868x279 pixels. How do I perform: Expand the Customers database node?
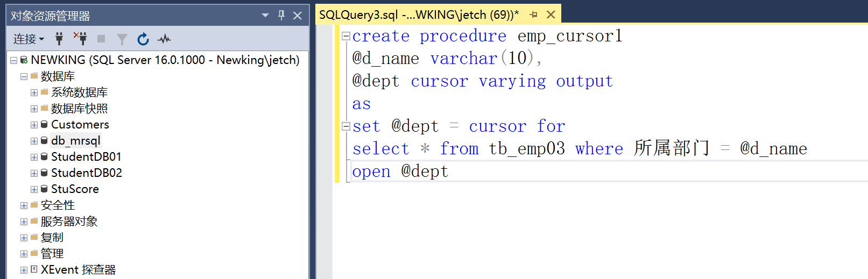pyautogui.click(x=34, y=125)
